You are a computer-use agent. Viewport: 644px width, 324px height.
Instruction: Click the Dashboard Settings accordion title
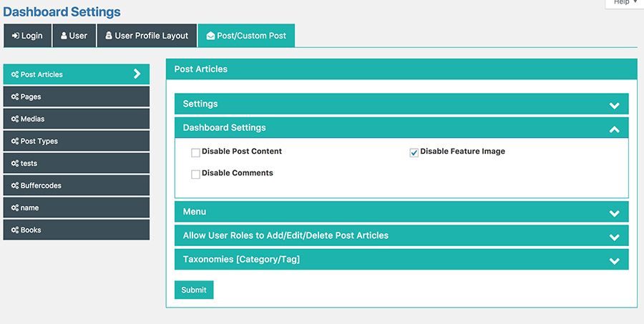(224, 128)
